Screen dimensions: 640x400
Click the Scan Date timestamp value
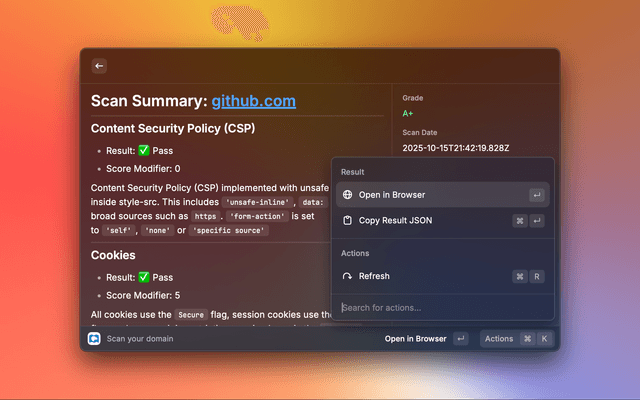(x=455, y=148)
